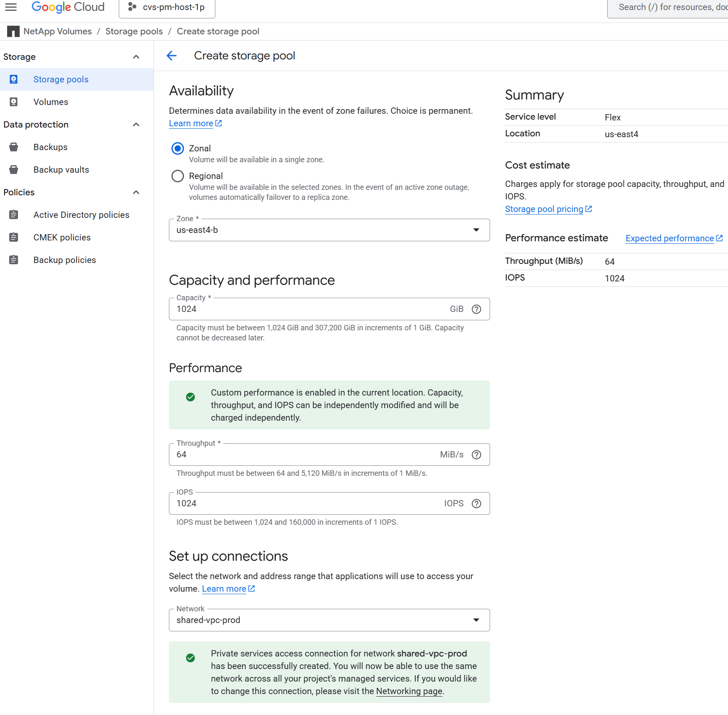The image size is (728, 715).
Task: View the Expected performance link
Action: coord(669,238)
